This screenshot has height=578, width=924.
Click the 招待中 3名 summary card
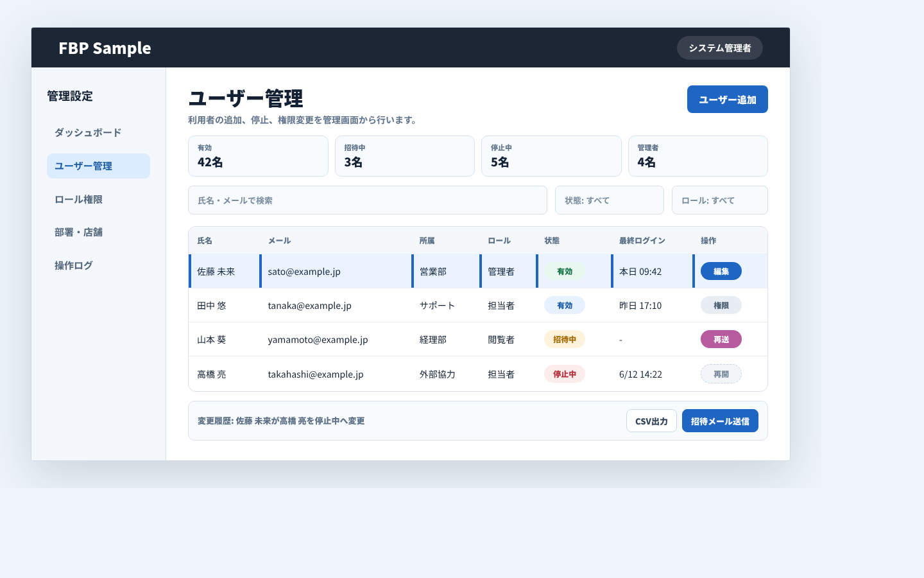coord(404,156)
